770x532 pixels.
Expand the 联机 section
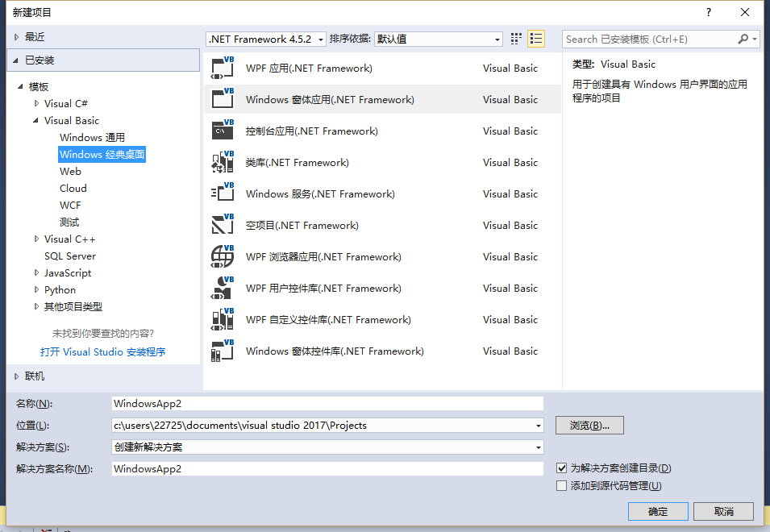pos(17,376)
